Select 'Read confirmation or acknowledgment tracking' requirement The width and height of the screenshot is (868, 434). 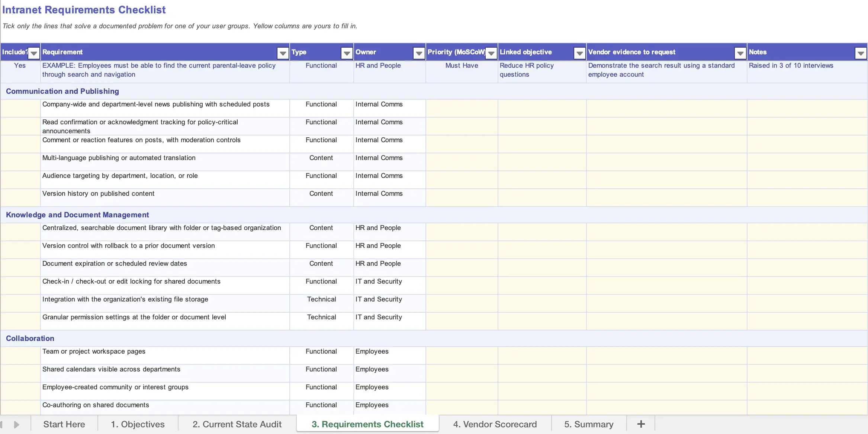(x=165, y=126)
